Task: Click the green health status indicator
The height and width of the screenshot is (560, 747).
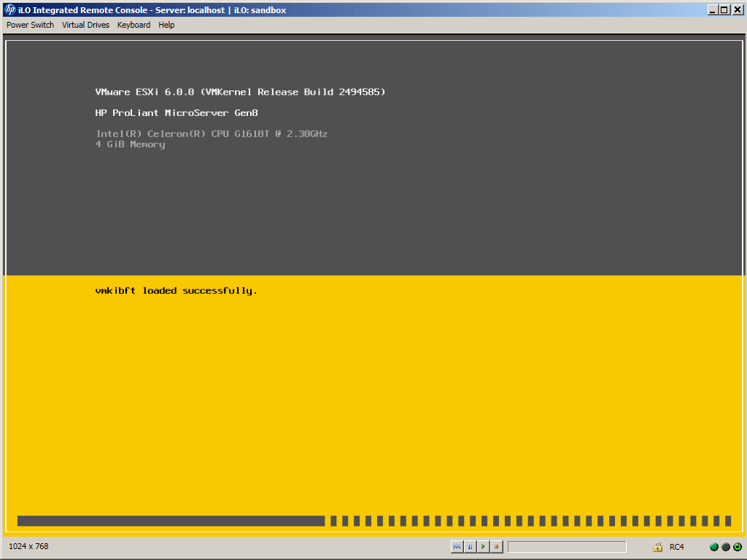Action: click(713, 547)
